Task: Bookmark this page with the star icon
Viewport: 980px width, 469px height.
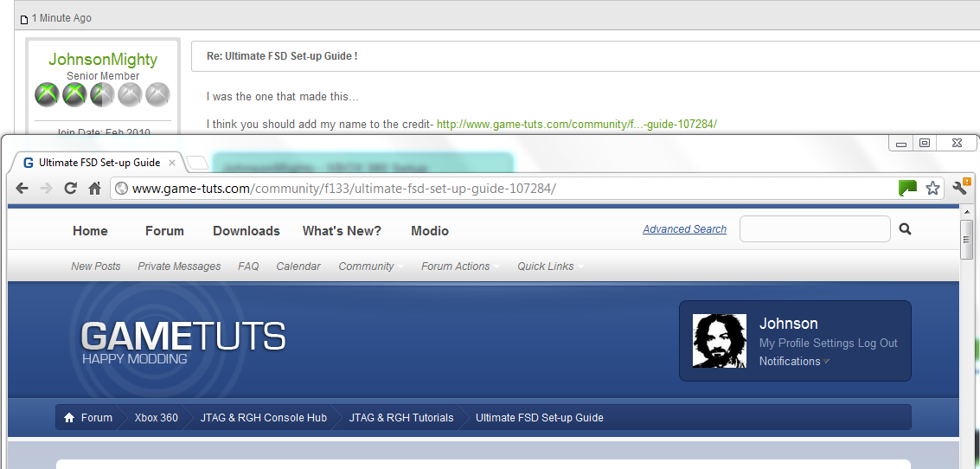Action: pyautogui.click(x=932, y=188)
